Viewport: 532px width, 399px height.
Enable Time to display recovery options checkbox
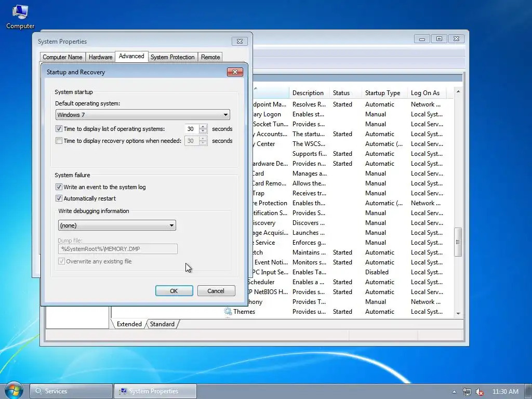pyautogui.click(x=59, y=141)
